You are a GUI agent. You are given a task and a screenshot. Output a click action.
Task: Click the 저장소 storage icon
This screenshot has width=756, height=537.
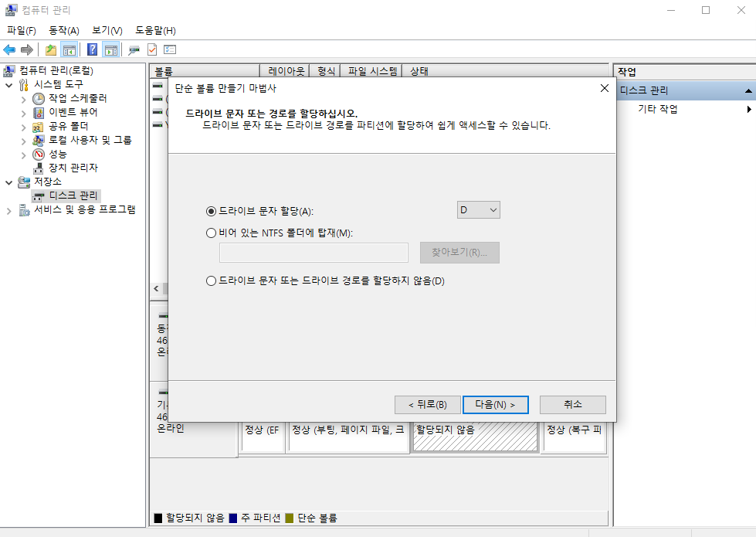click(x=24, y=182)
